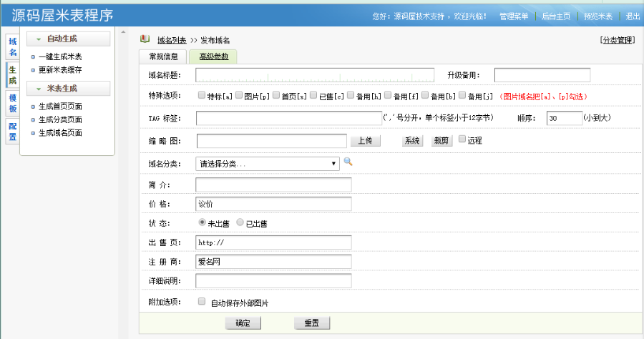This screenshot has height=339, width=644.
Task: Check the 备用[h] checkbox
Action: point(351,95)
